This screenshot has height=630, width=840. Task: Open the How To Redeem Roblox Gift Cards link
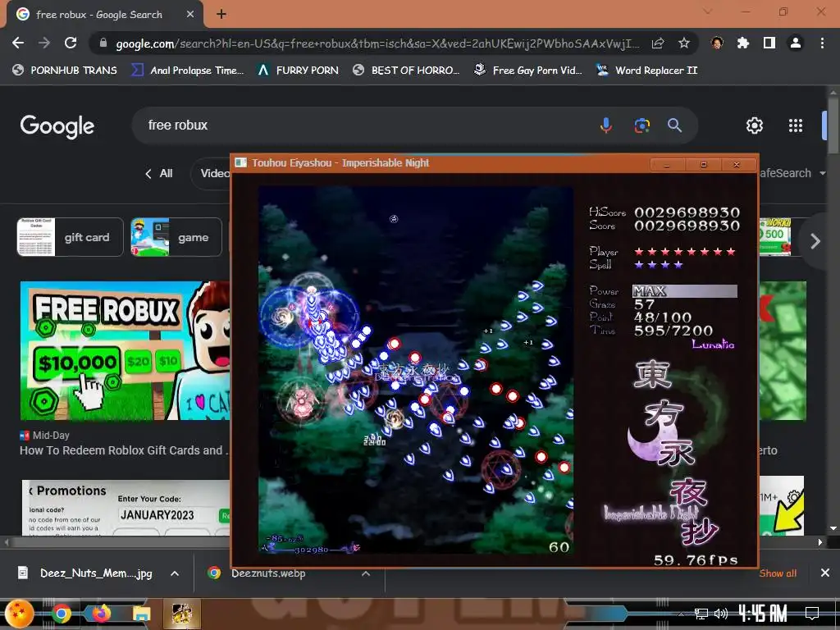click(x=124, y=450)
